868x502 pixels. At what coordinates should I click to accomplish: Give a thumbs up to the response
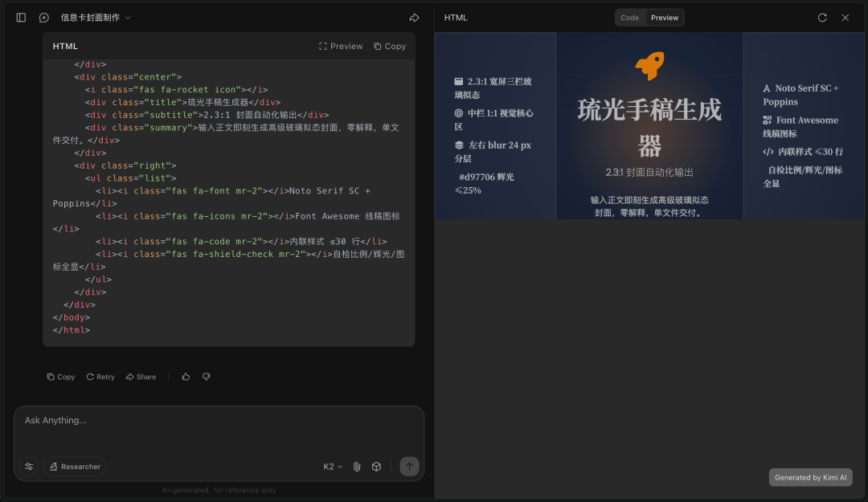point(186,376)
